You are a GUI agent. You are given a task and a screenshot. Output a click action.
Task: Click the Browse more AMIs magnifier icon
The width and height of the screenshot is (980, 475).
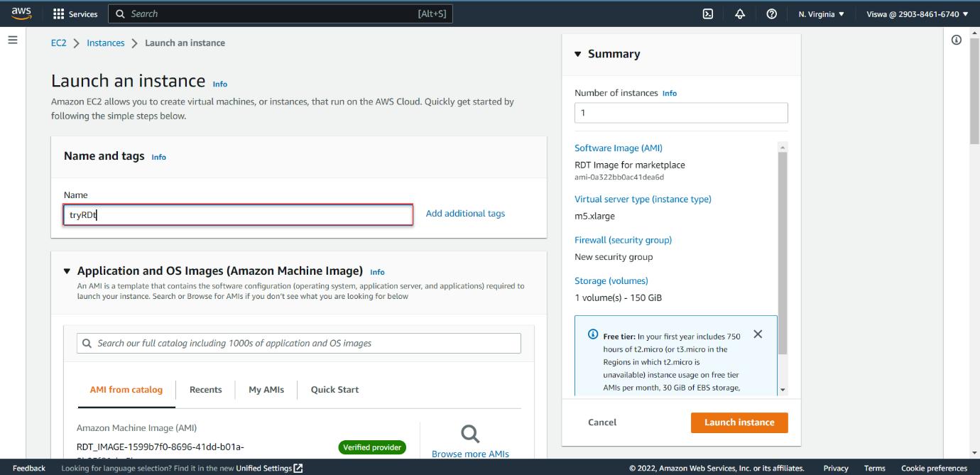tap(470, 434)
